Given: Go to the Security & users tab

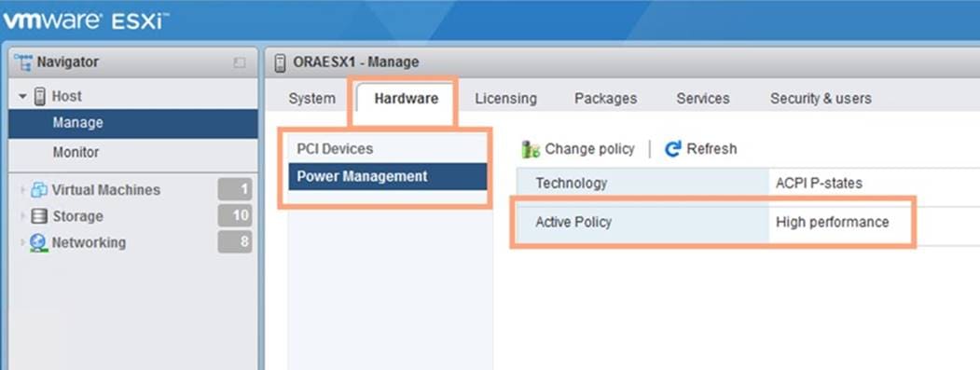Looking at the screenshot, I should coord(821,99).
